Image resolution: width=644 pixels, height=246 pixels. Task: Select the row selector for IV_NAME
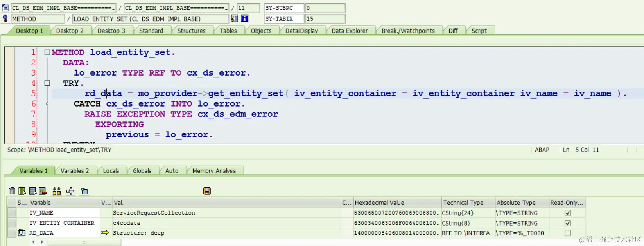pyautogui.click(x=12, y=213)
